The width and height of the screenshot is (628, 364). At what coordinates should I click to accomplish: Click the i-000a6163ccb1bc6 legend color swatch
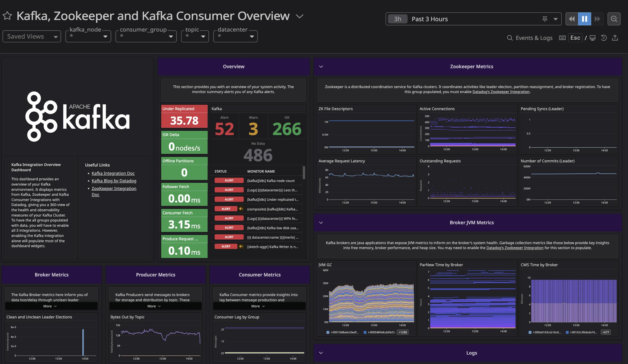point(530,332)
